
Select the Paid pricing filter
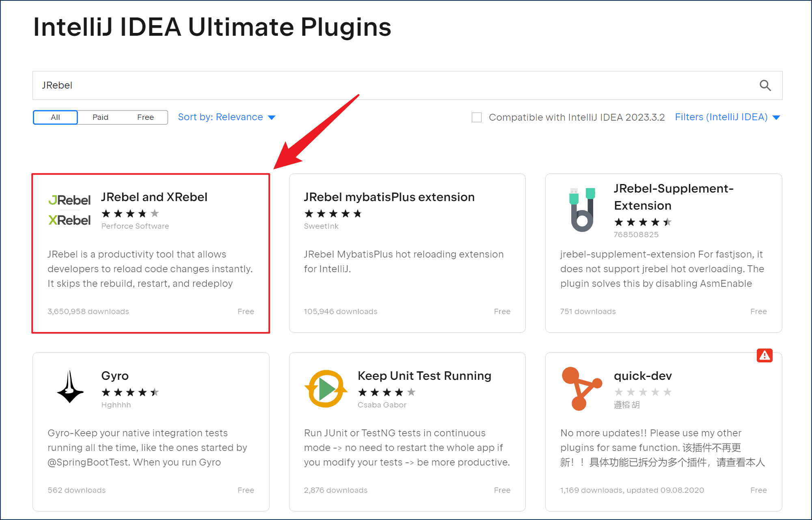click(x=100, y=117)
